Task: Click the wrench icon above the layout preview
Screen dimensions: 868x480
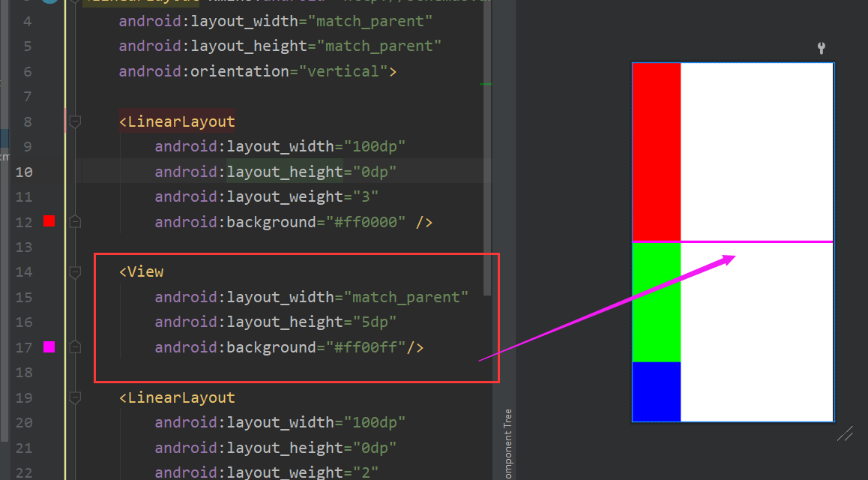Action: coord(822,48)
